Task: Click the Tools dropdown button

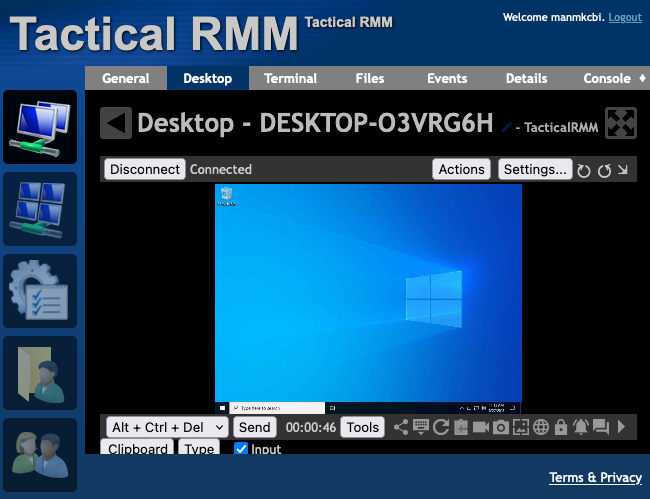Action: coord(363,427)
